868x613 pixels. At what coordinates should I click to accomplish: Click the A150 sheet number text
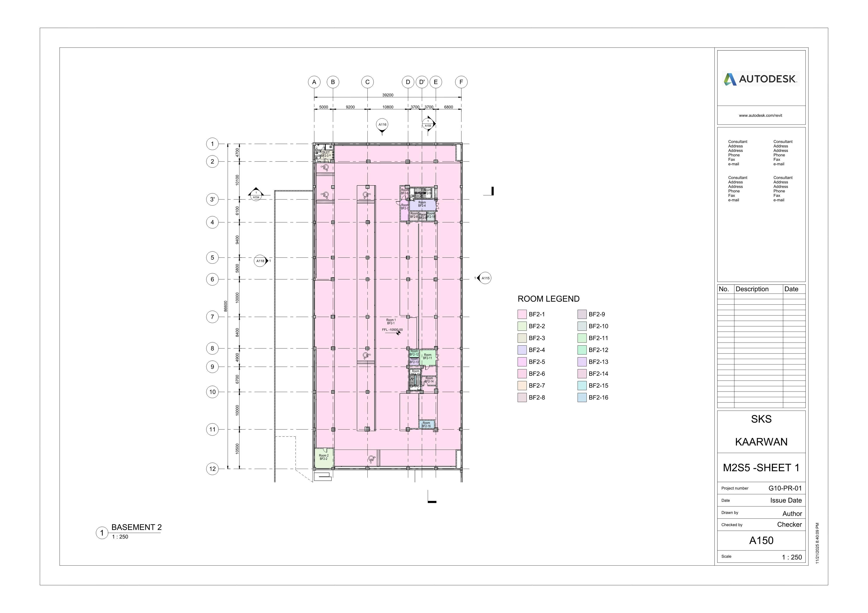pyautogui.click(x=761, y=540)
